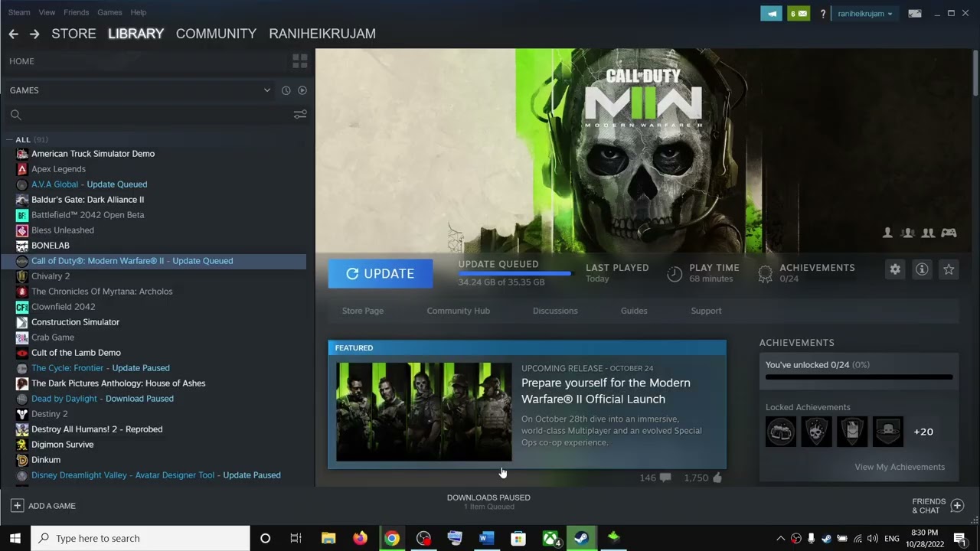Click the controller support icon on banner
This screenshot has width=980, height=551.
(949, 233)
